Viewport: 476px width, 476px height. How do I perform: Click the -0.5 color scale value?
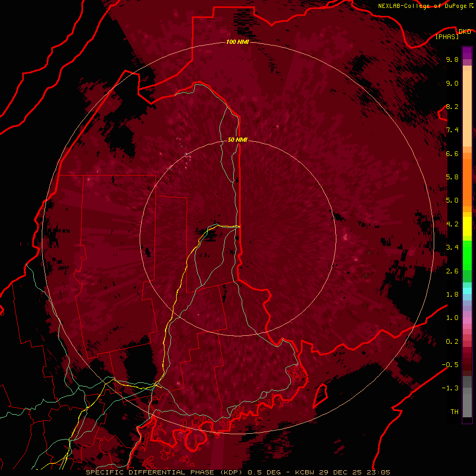(450, 365)
